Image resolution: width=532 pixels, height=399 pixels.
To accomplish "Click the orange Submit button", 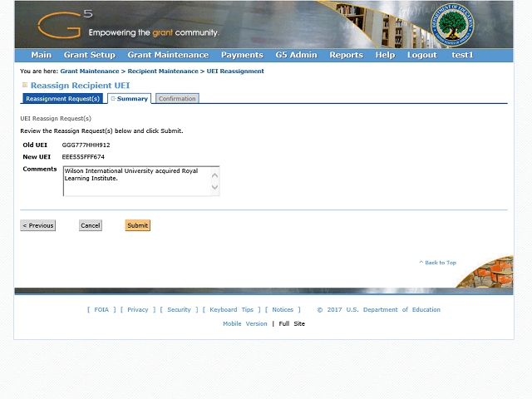I will coord(137,225).
